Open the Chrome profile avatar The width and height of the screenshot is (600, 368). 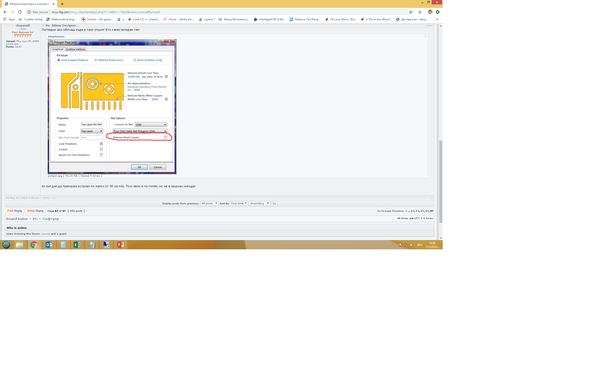point(430,12)
